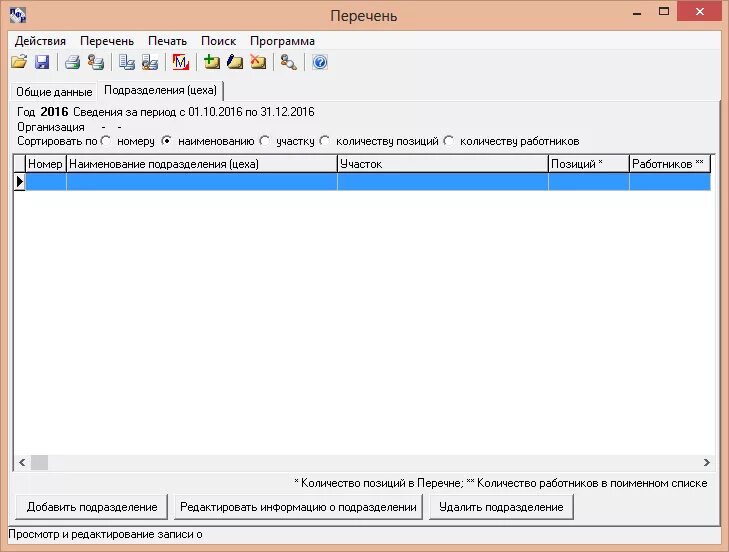Click the Работников column header

(670, 164)
